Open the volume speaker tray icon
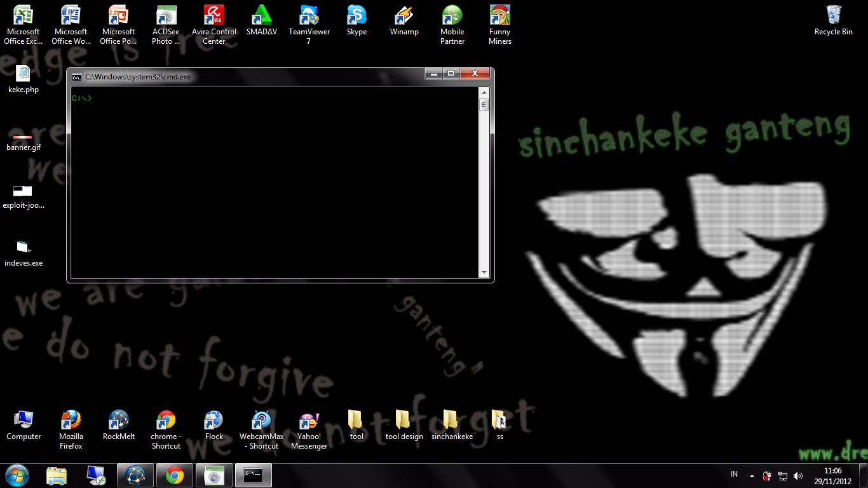The height and width of the screenshot is (488, 868). pos(798,475)
